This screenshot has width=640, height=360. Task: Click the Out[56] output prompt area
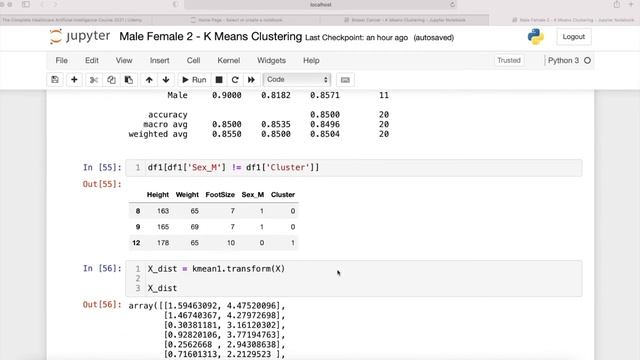[x=102, y=304]
